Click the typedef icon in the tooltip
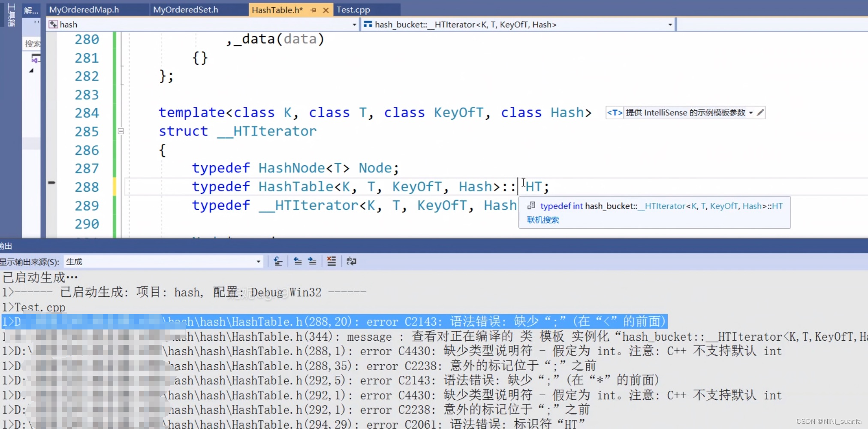Viewport: 868px width, 429px height. [531, 205]
